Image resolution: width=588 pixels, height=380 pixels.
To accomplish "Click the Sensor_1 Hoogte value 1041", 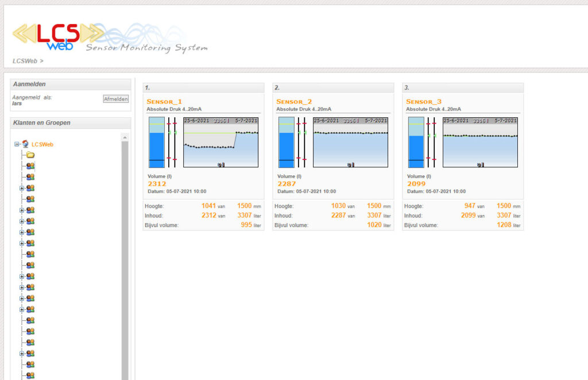I will tap(208, 206).
